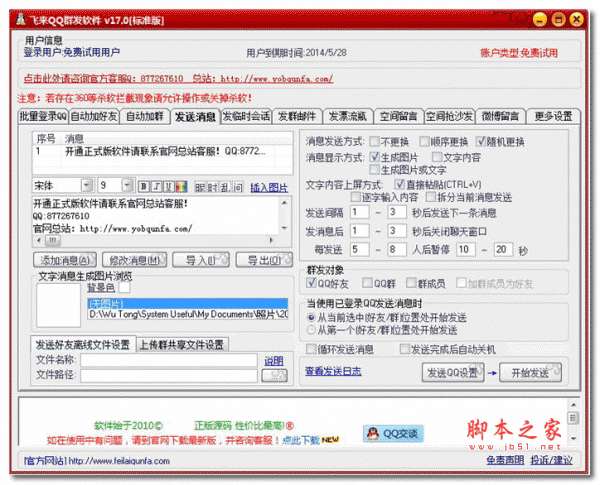
Task: Open the 发临时会话 tab
Action: pyautogui.click(x=247, y=116)
